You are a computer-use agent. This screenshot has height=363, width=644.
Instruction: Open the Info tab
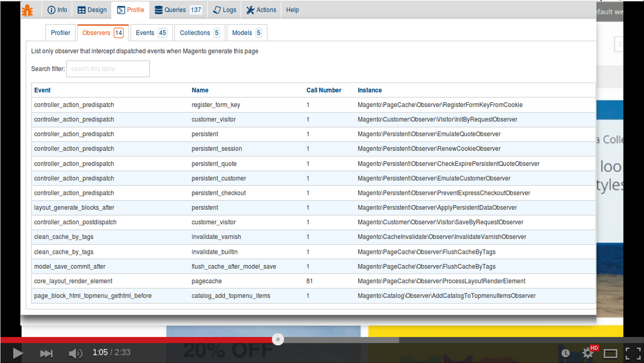57,10
